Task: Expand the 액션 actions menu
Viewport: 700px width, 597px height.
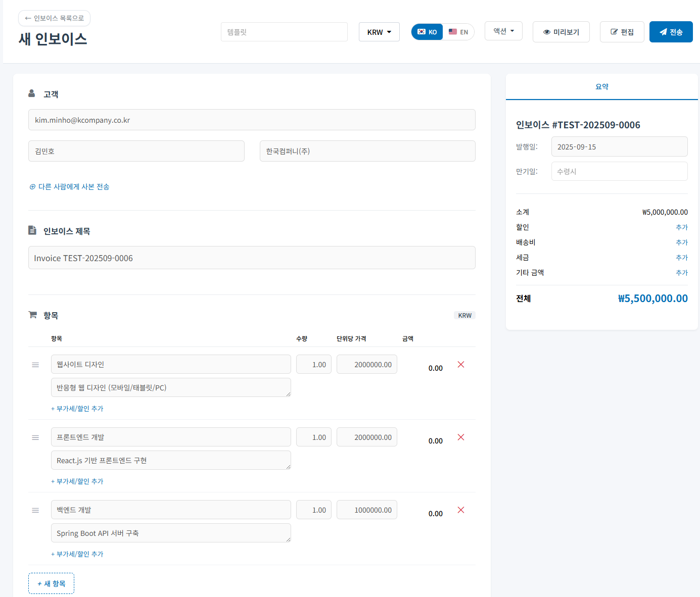Action: click(503, 31)
